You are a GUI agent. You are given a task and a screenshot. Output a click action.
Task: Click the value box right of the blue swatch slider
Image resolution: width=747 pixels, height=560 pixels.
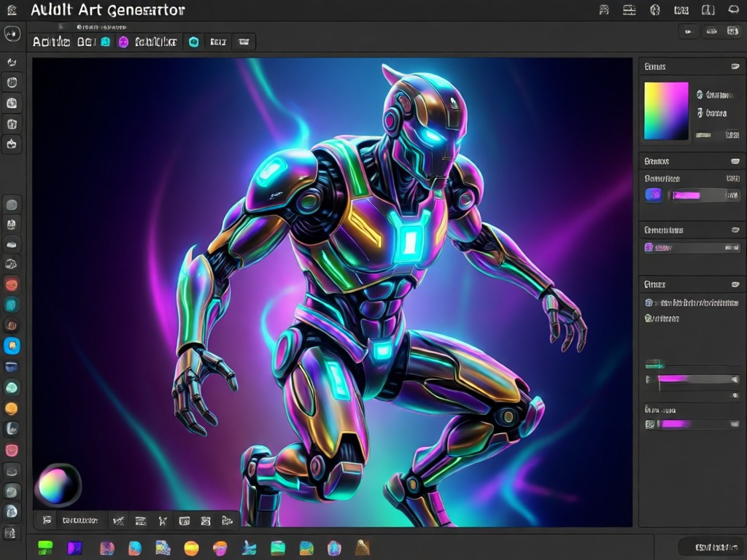(x=732, y=195)
